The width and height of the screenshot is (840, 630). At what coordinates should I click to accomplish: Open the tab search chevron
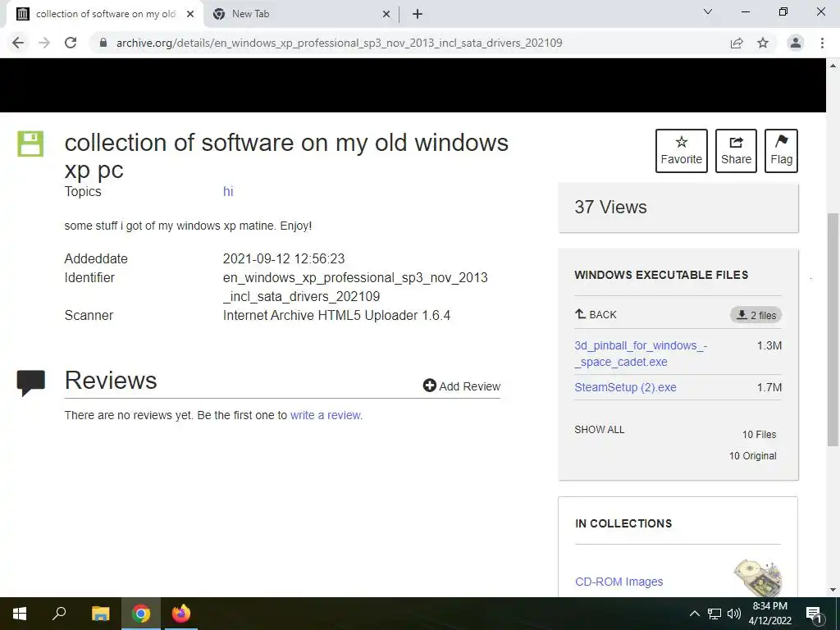pos(708,11)
